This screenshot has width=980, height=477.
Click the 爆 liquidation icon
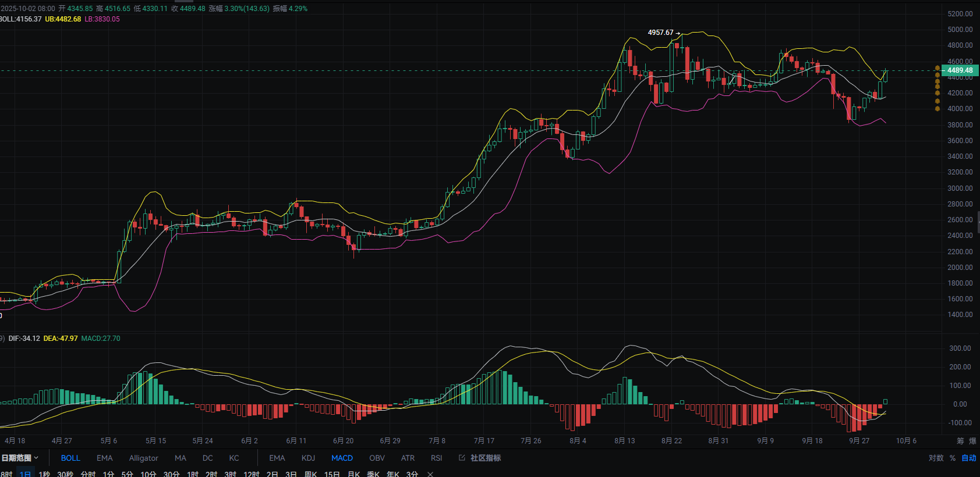(973, 441)
